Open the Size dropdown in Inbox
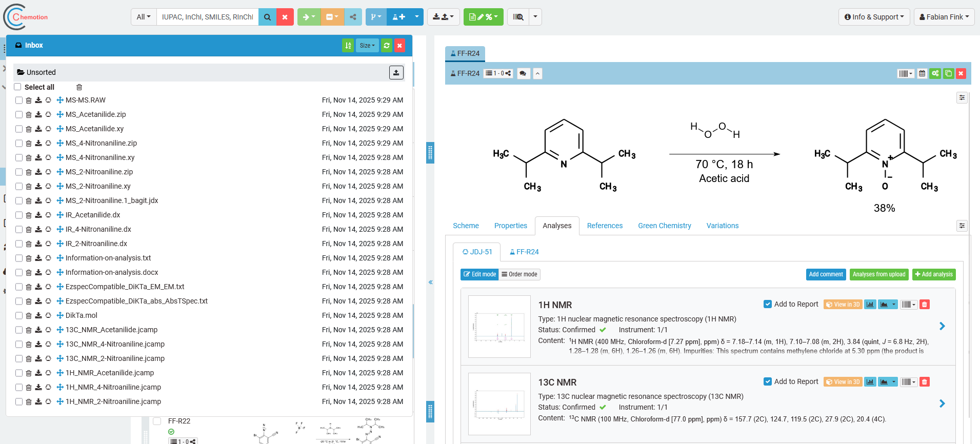980x444 pixels. (x=367, y=46)
